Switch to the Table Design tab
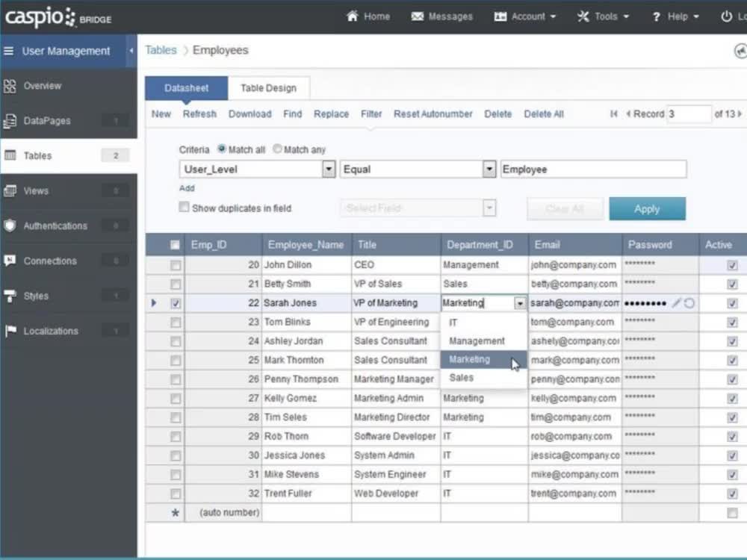 (268, 87)
